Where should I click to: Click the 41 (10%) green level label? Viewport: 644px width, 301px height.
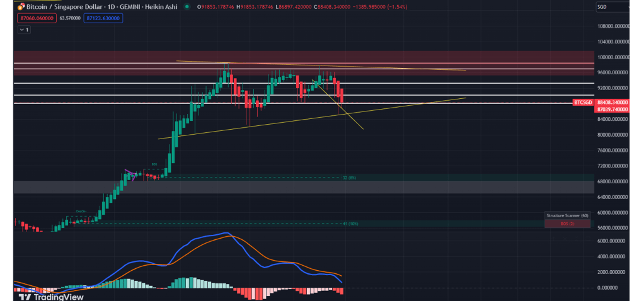(349, 224)
